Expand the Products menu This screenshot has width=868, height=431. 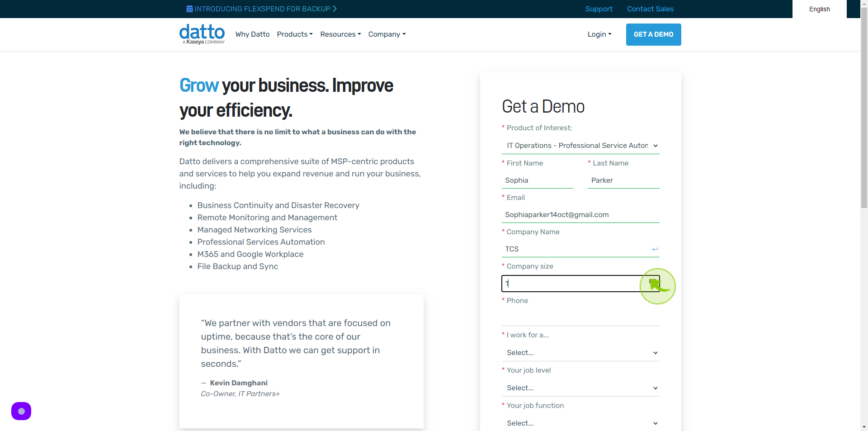(295, 34)
